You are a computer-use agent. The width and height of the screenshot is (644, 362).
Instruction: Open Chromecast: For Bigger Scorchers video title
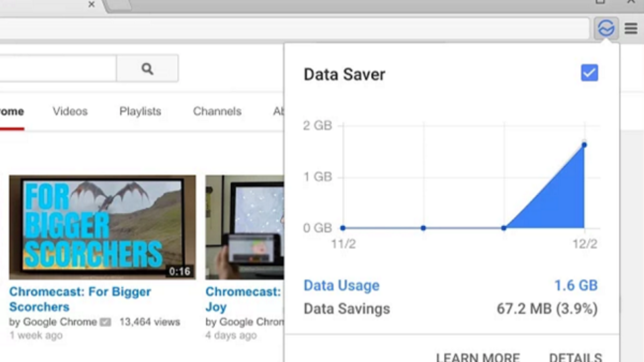80,299
